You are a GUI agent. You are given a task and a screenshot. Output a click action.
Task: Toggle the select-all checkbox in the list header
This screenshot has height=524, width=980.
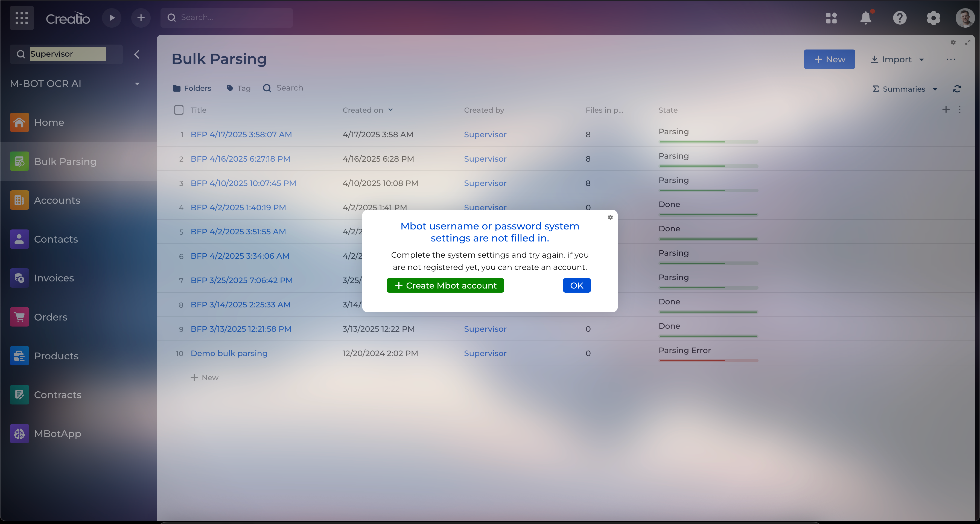pyautogui.click(x=179, y=110)
